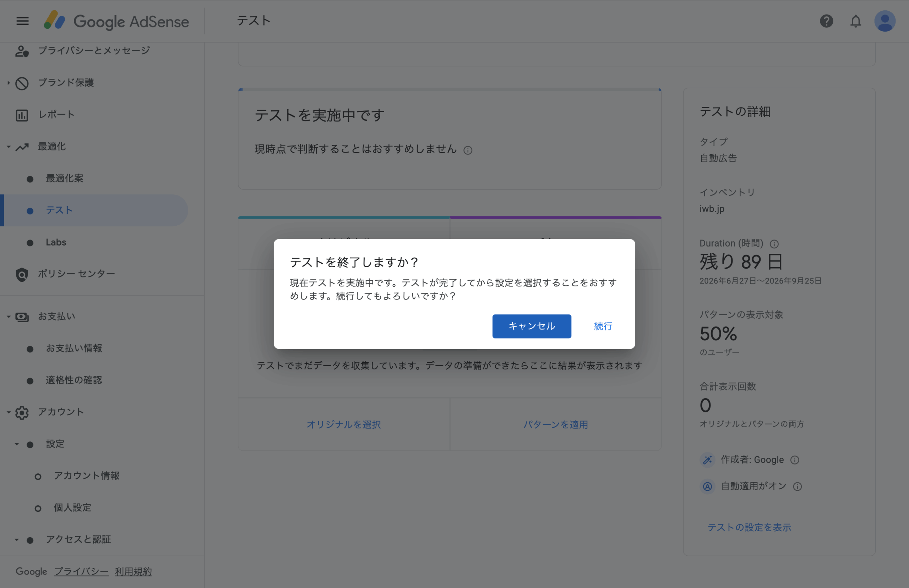Select the テスト sidebar item
This screenshot has width=909, height=588.
point(94,211)
